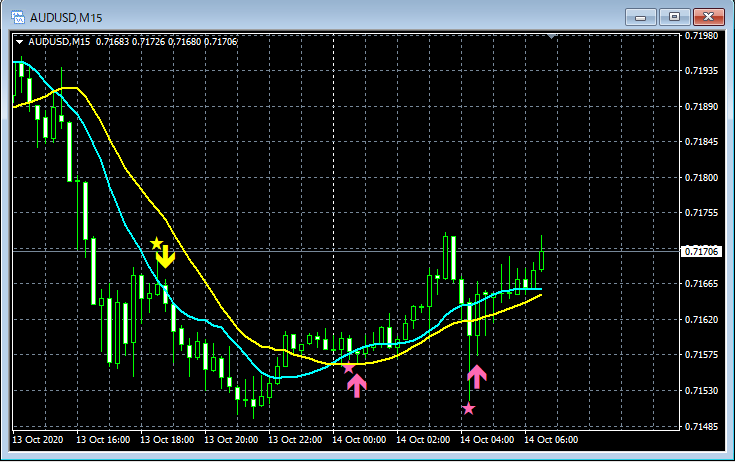Click the 14 Oct 02:00 time label
The width and height of the screenshot is (735, 462).
pyautogui.click(x=423, y=440)
